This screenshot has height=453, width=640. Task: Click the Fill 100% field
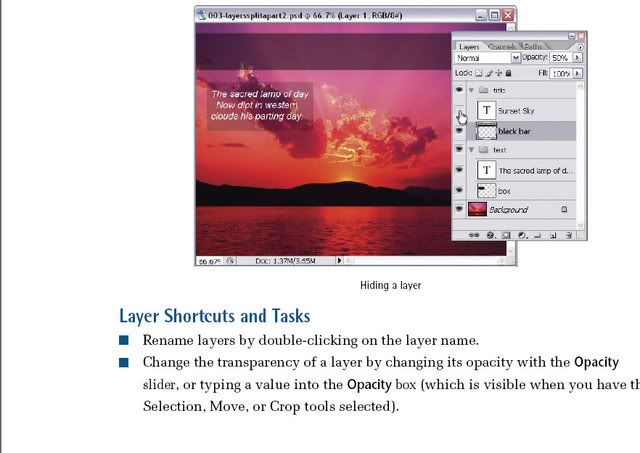point(561,74)
